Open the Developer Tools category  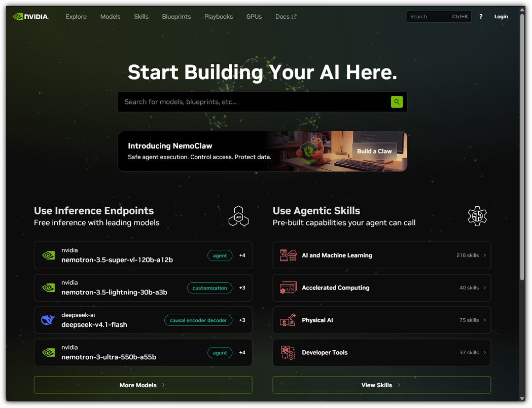tap(382, 353)
